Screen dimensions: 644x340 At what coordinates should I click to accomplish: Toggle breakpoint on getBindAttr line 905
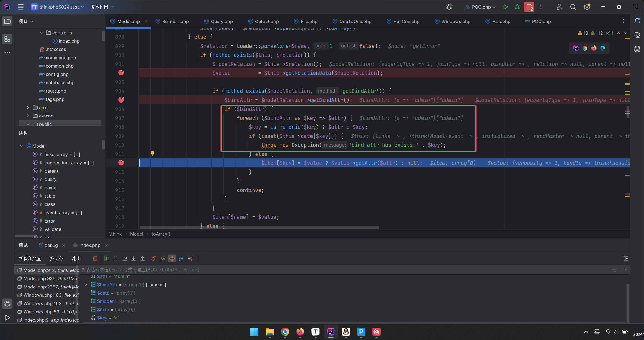tap(121, 99)
